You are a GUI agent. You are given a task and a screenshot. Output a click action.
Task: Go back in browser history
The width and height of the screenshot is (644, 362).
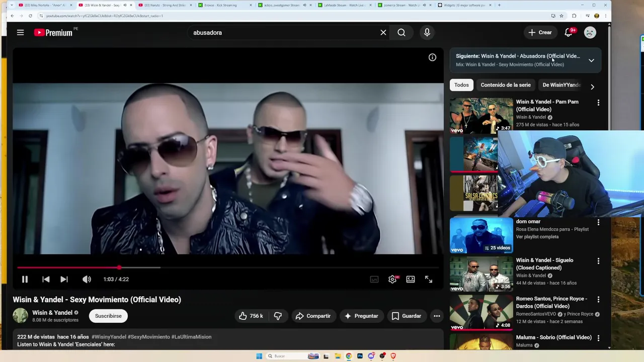click(12, 16)
